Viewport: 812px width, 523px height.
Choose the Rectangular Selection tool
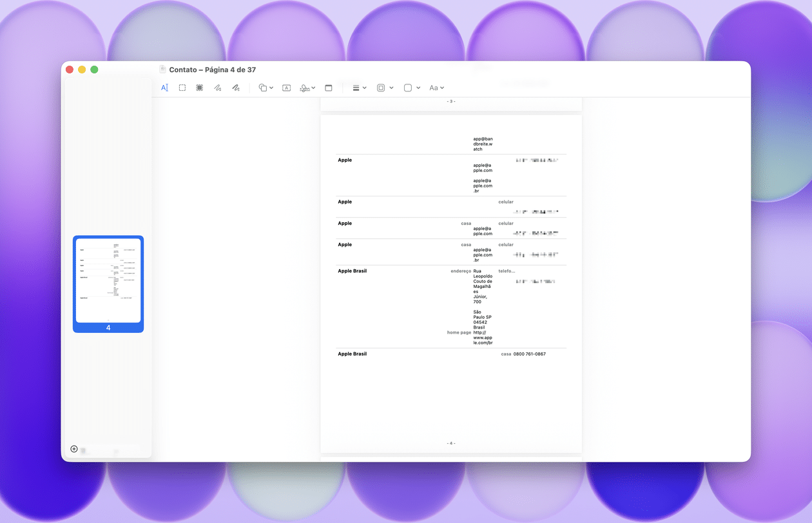pyautogui.click(x=182, y=88)
